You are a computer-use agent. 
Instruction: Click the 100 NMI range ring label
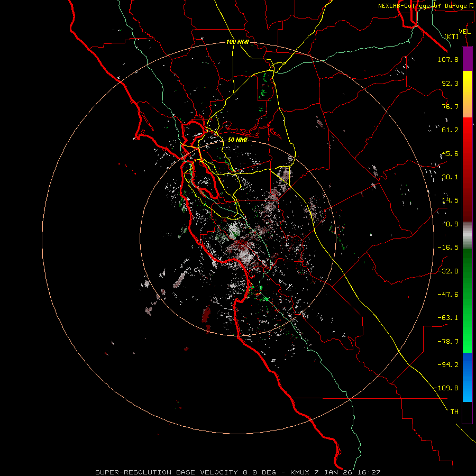click(237, 42)
